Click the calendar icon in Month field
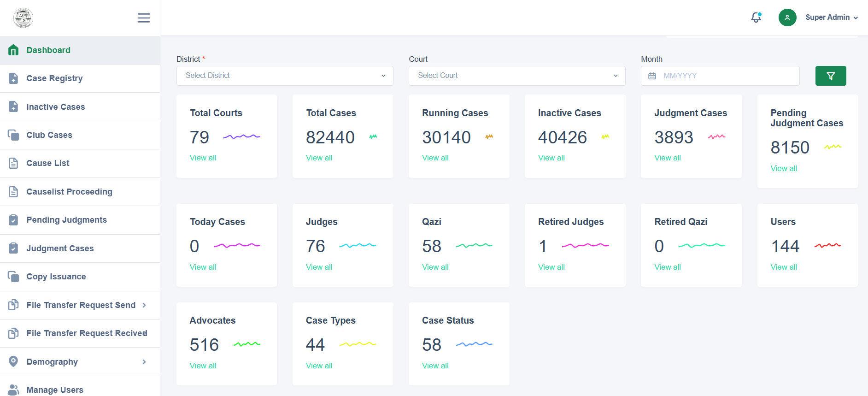Viewport: 868px width, 396px height. pos(652,76)
